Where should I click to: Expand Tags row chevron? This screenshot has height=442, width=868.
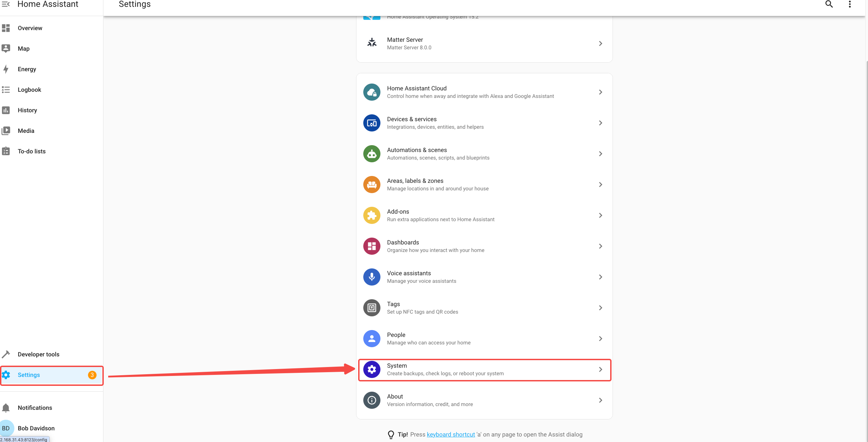point(601,308)
